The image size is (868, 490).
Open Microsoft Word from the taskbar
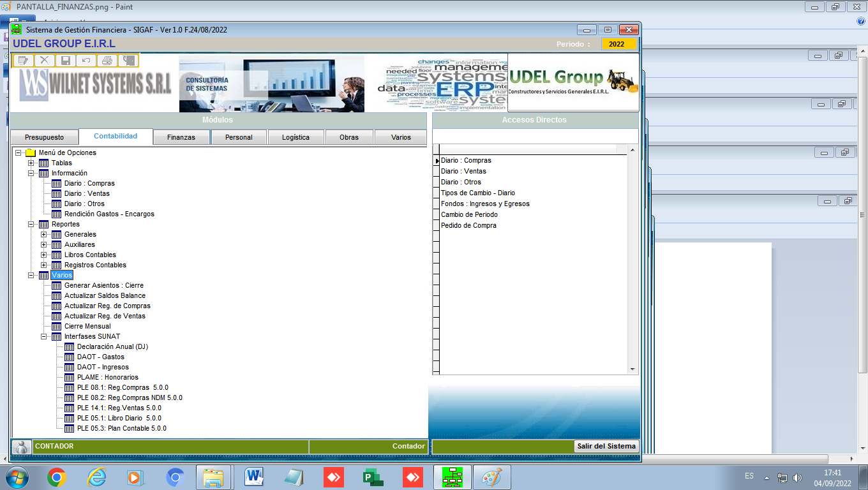click(x=254, y=477)
